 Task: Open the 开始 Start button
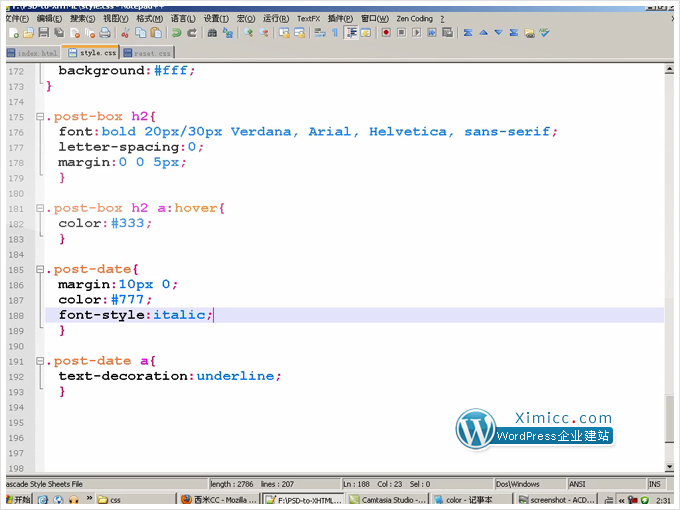click(19, 500)
